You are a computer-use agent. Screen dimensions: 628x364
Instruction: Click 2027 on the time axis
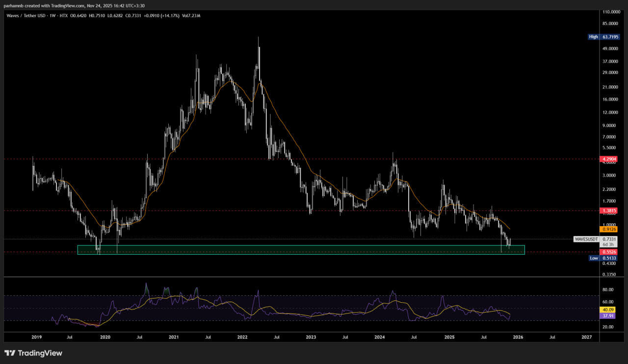click(586, 337)
